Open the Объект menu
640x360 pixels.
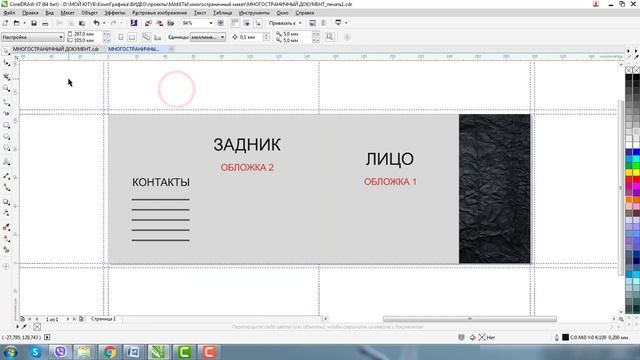(89, 13)
